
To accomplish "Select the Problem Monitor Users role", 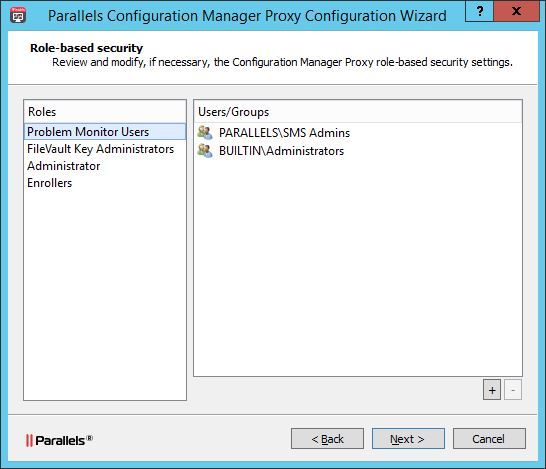I will (105, 132).
